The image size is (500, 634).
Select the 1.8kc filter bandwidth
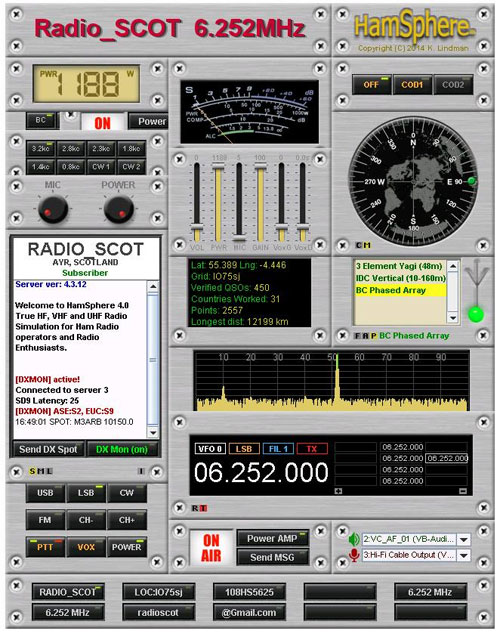pos(131,148)
